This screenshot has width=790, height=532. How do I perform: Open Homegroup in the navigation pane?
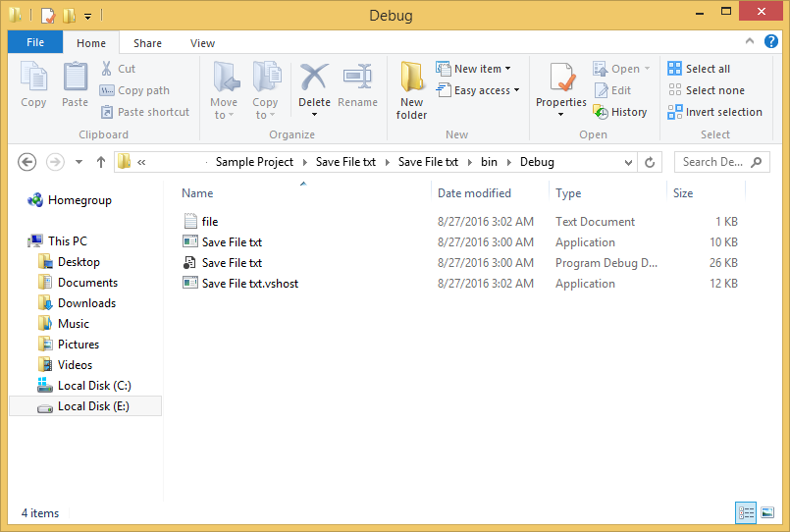click(70, 200)
